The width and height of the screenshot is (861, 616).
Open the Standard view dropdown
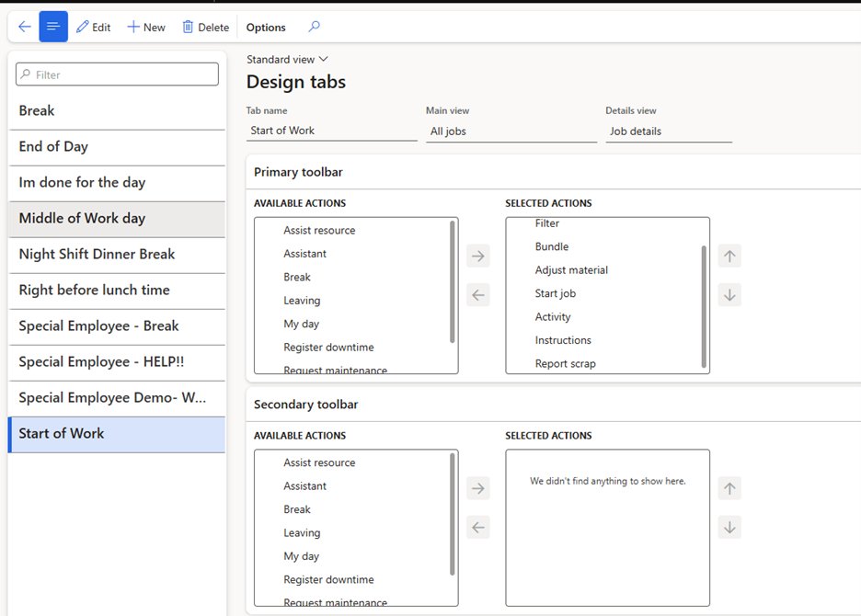[288, 58]
